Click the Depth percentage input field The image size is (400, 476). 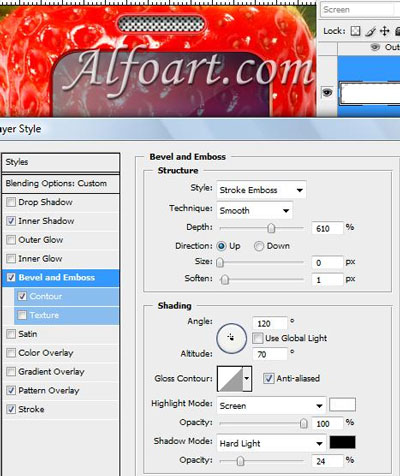(327, 228)
